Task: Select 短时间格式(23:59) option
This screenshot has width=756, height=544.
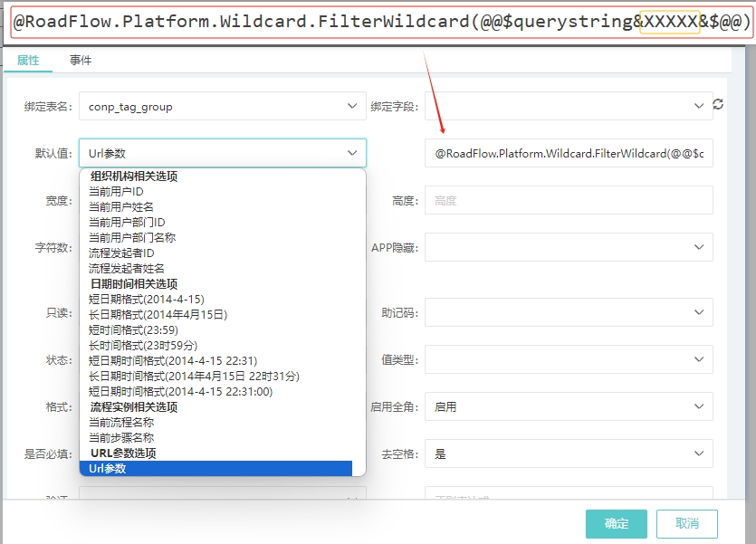Action: coord(215,330)
